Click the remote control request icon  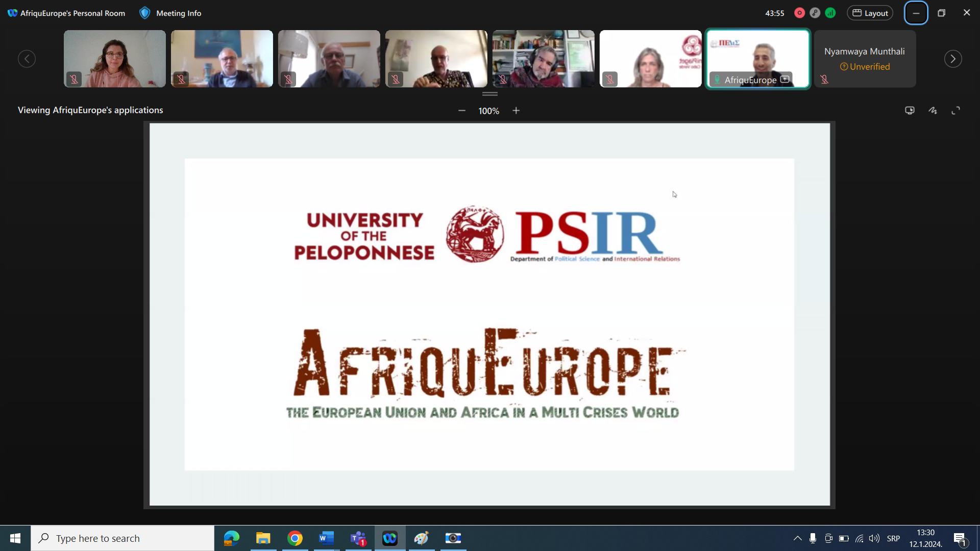[x=910, y=110]
